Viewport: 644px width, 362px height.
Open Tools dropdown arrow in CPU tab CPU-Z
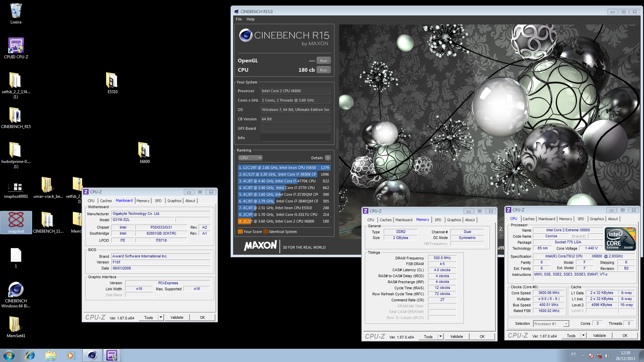coord(583,336)
